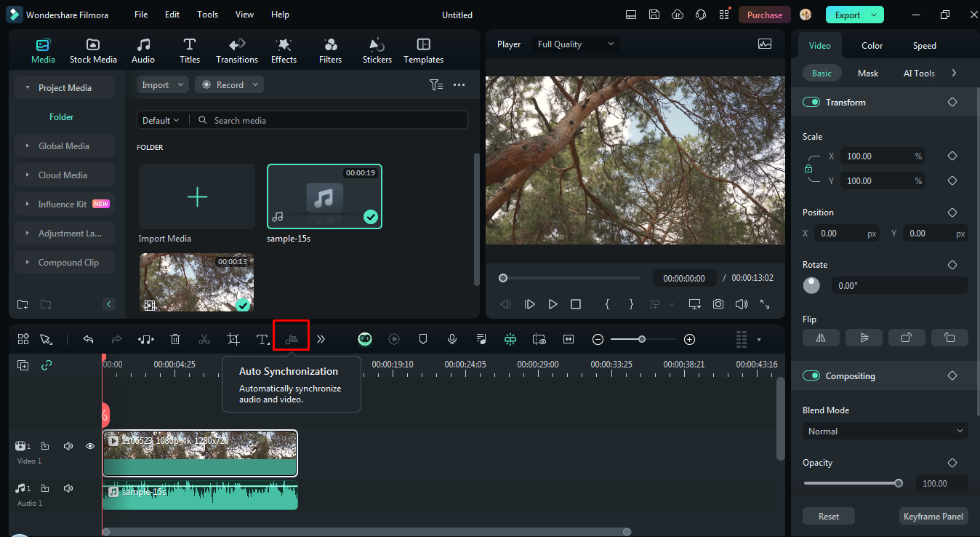980x537 pixels.
Task: Mute the Video 1 track
Action: (x=68, y=446)
